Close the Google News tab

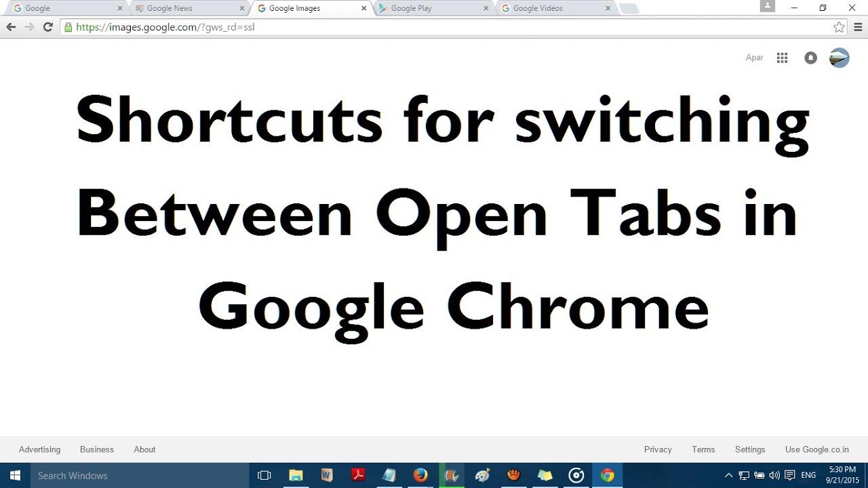[242, 8]
